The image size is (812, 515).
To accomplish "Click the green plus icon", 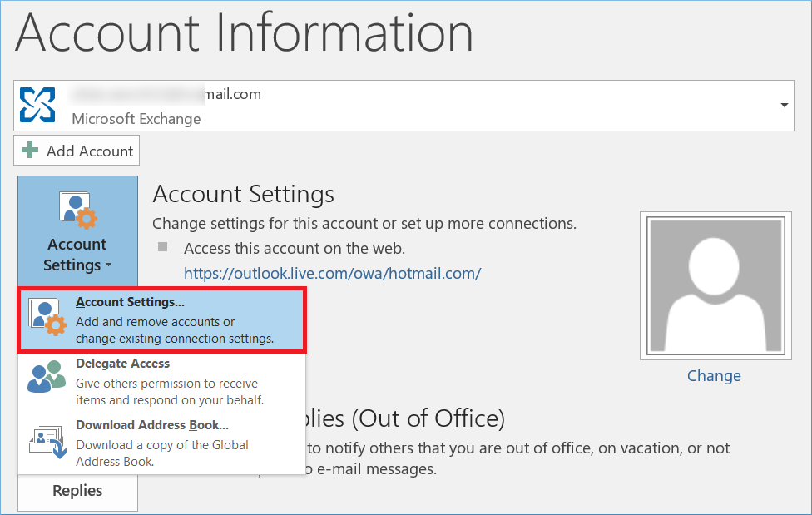I will pos(31,151).
